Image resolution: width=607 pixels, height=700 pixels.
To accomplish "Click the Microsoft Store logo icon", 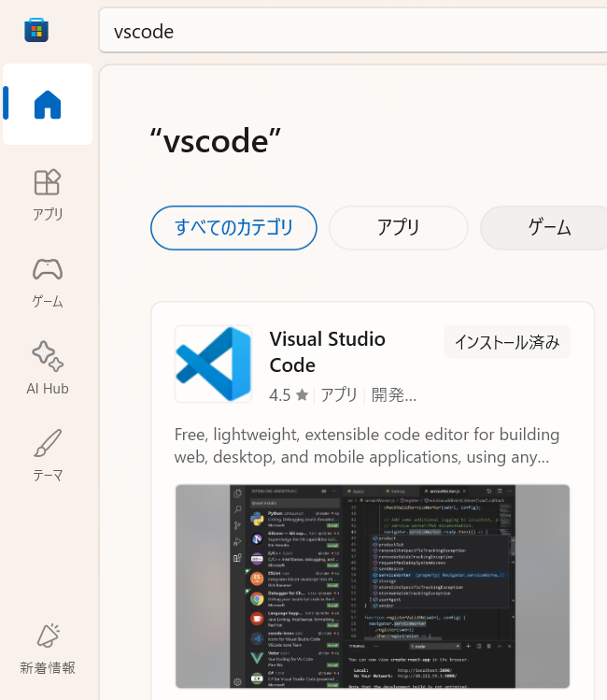I will [36, 30].
